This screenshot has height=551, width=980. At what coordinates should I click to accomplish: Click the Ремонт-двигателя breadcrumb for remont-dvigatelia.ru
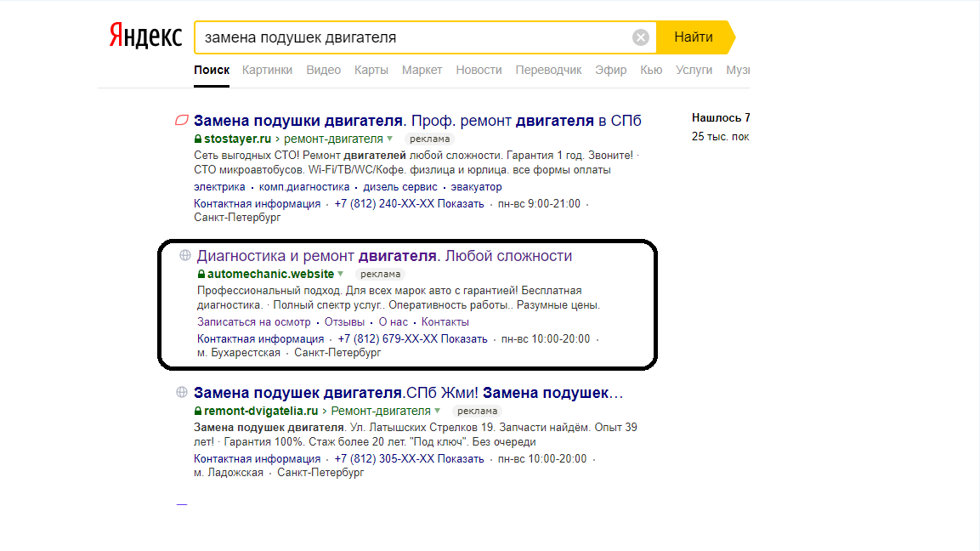pyautogui.click(x=381, y=411)
